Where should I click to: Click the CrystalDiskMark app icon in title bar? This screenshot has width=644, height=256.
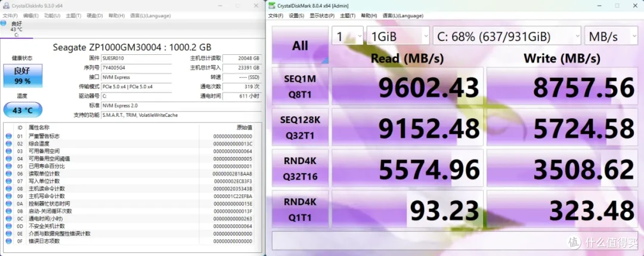272,6
